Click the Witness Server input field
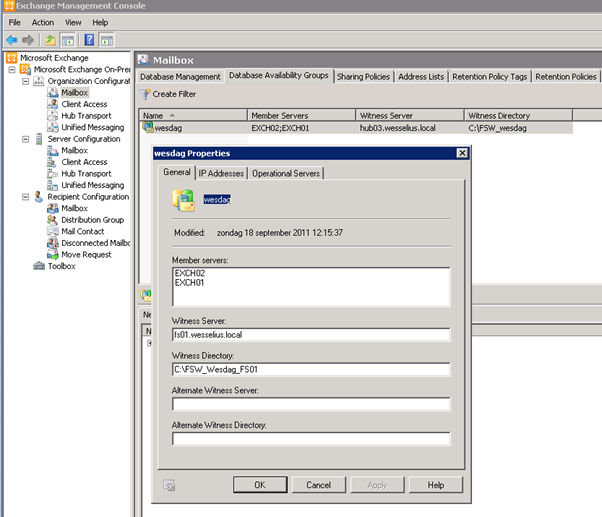This screenshot has height=517, width=602. (311, 336)
